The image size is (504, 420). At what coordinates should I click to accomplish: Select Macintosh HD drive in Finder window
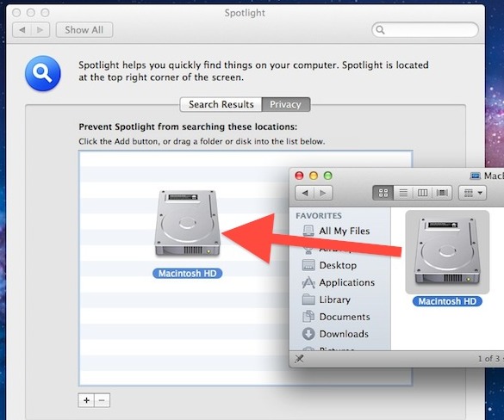[x=447, y=252]
